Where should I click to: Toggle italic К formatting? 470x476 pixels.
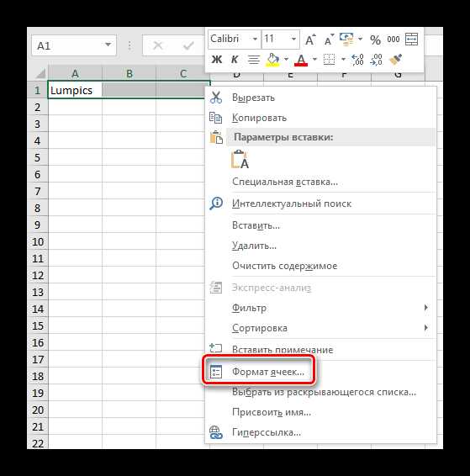(235, 60)
